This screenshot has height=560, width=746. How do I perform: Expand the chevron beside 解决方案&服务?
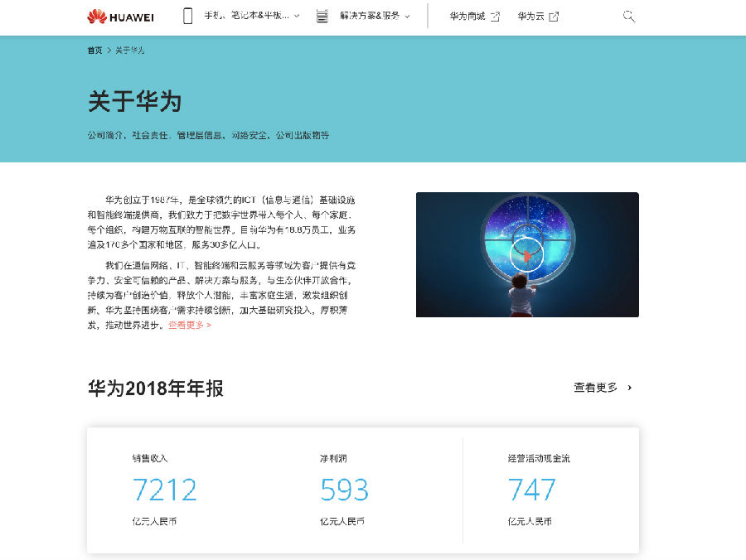point(407,17)
